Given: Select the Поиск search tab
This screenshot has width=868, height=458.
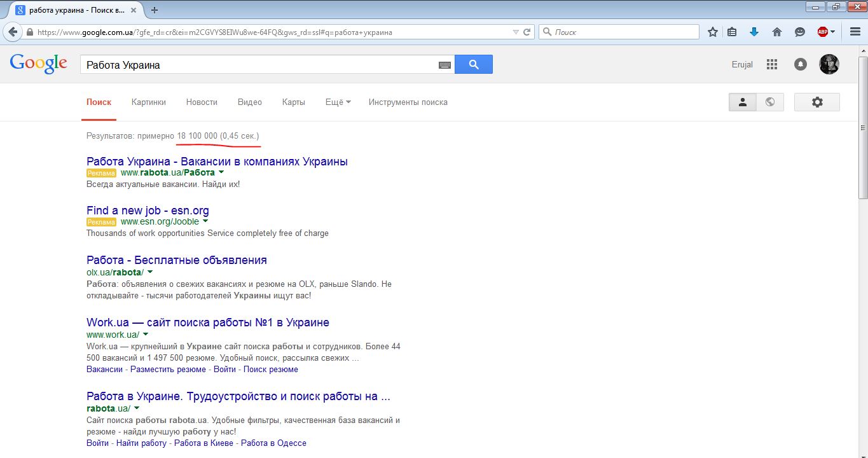Looking at the screenshot, I should tap(99, 102).
